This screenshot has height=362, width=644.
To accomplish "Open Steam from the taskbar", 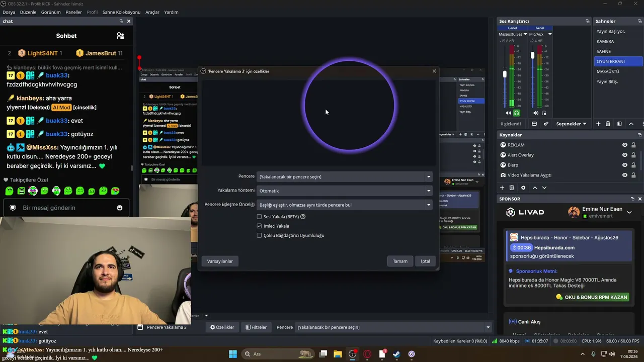I will point(397,354).
